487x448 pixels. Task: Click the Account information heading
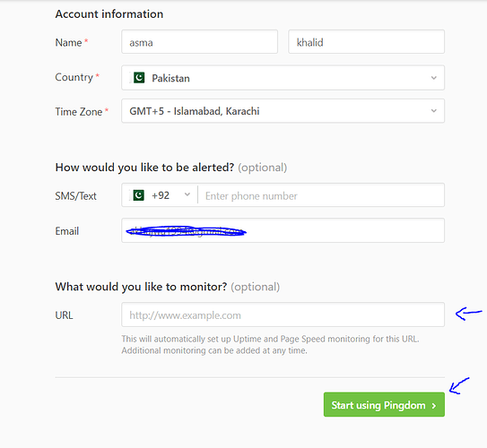click(x=109, y=14)
